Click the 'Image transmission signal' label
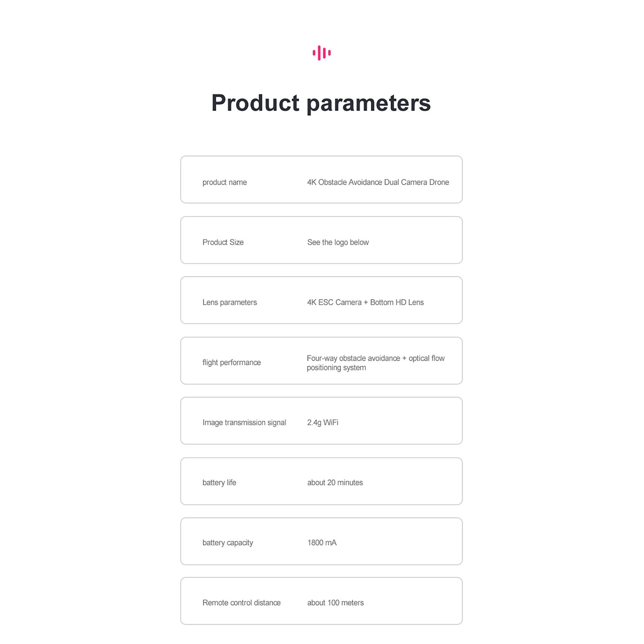The image size is (644, 644). [244, 422]
